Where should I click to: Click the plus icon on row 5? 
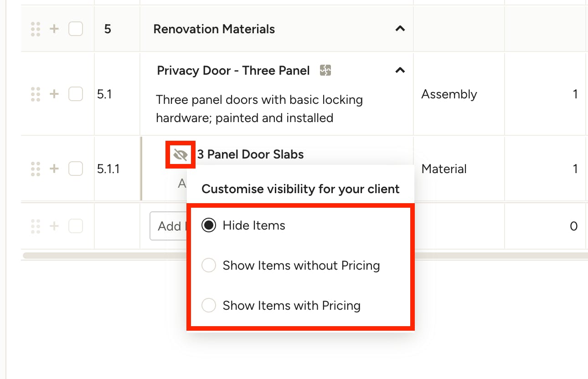click(54, 29)
